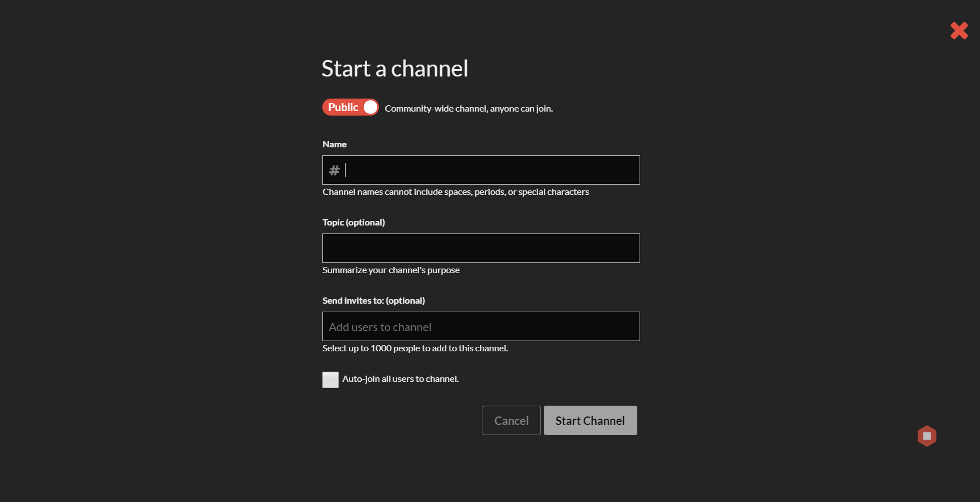Enable the Auto-join all users checkbox
The width and height of the screenshot is (980, 502).
click(x=330, y=380)
